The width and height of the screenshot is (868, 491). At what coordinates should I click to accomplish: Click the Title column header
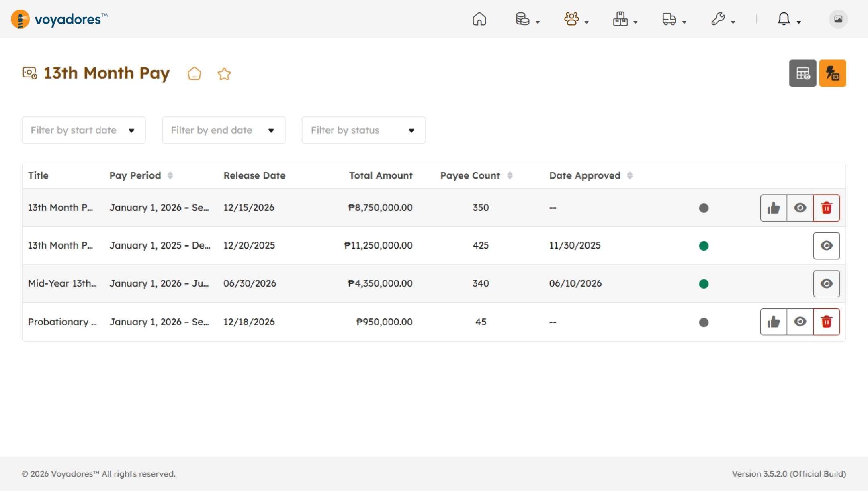point(38,175)
